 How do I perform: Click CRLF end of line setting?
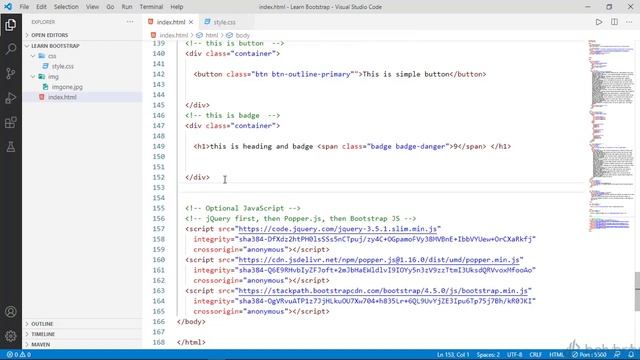(536, 355)
